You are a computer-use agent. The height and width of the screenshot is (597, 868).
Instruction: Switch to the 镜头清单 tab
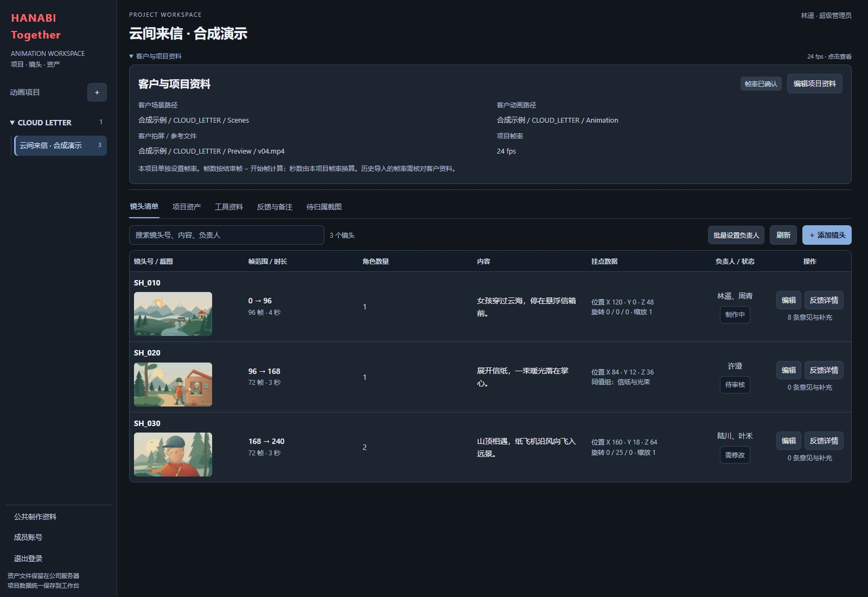(144, 207)
